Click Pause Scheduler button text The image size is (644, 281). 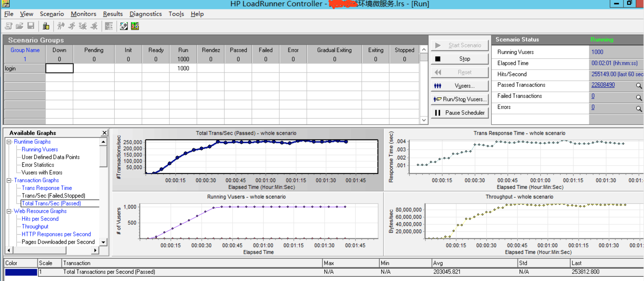point(465,113)
